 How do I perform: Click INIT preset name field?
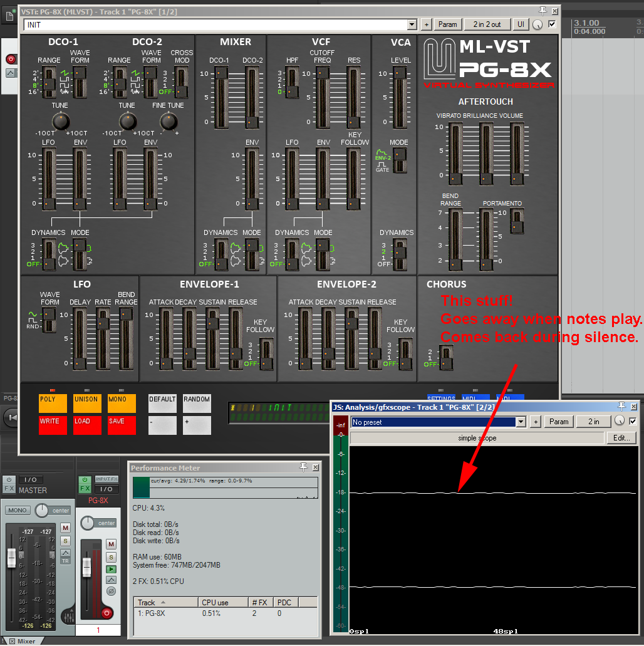216,24
